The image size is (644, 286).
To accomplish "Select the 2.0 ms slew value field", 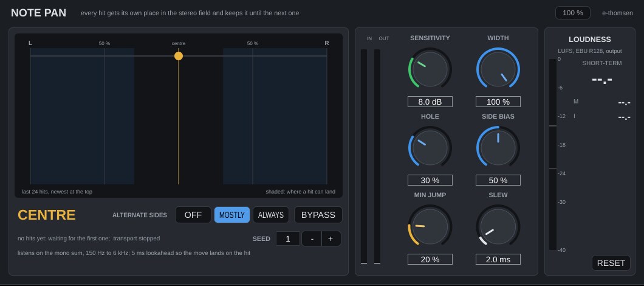I will pyautogui.click(x=498, y=259).
